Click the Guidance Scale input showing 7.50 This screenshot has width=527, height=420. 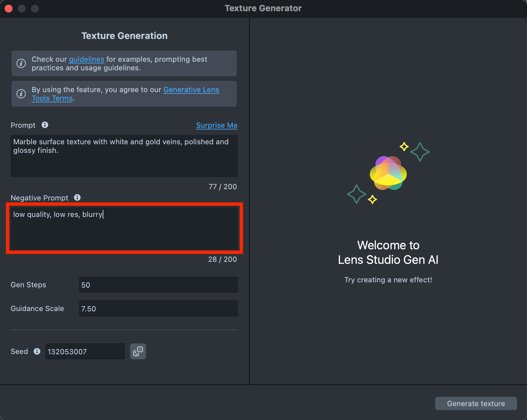(x=158, y=309)
